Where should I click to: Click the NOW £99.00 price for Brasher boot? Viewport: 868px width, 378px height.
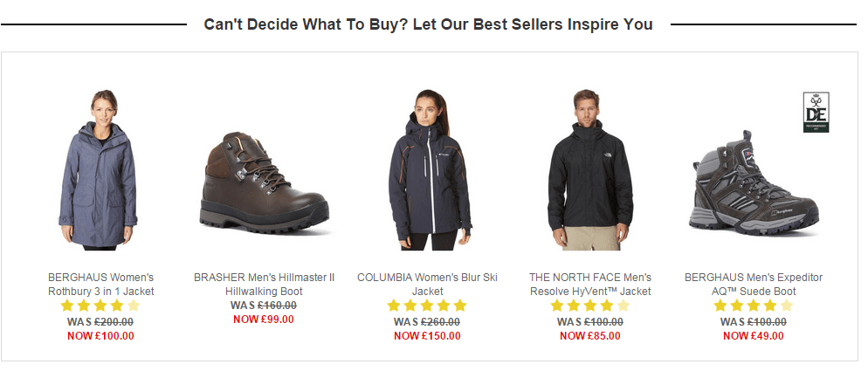[x=264, y=320]
